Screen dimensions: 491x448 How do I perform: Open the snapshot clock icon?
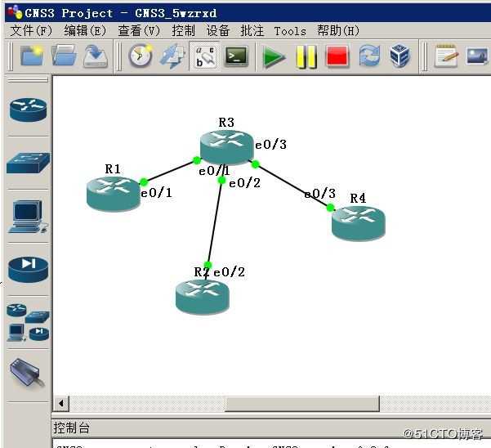(141, 56)
